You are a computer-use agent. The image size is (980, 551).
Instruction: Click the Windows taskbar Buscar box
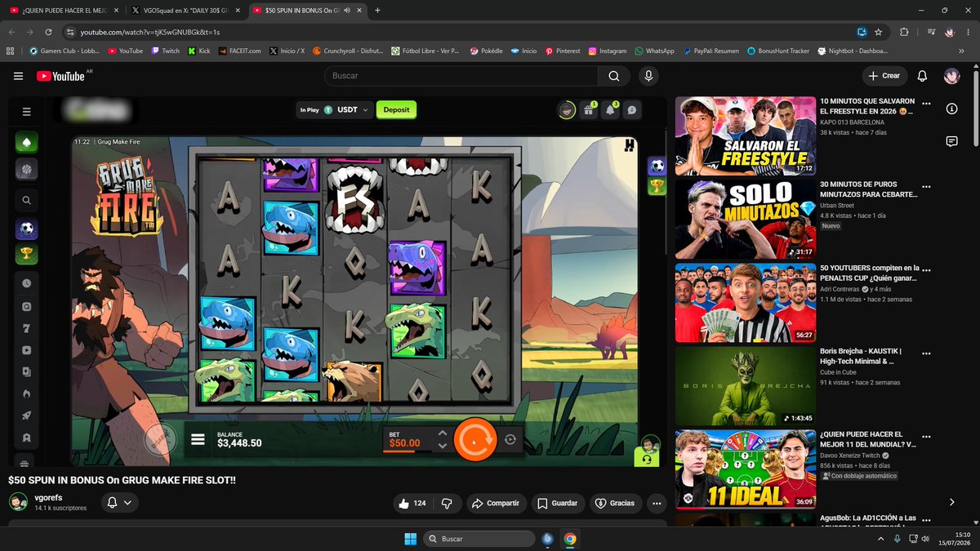pos(479,539)
